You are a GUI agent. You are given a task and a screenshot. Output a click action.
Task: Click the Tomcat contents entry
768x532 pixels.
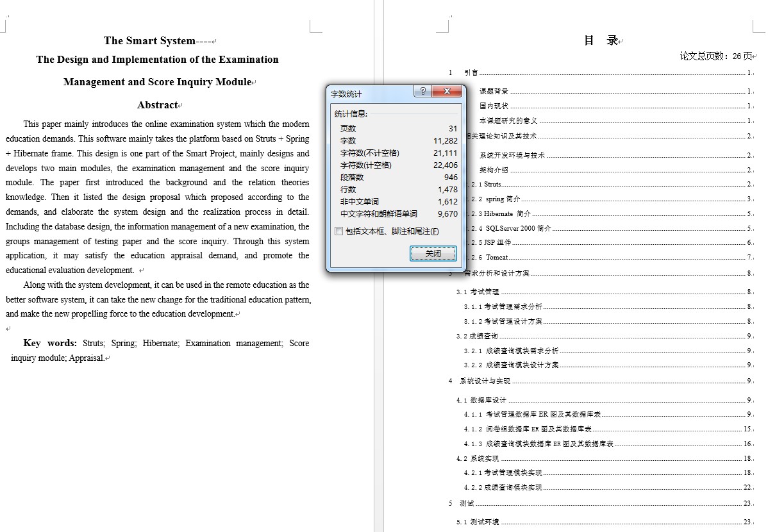[x=611, y=257]
